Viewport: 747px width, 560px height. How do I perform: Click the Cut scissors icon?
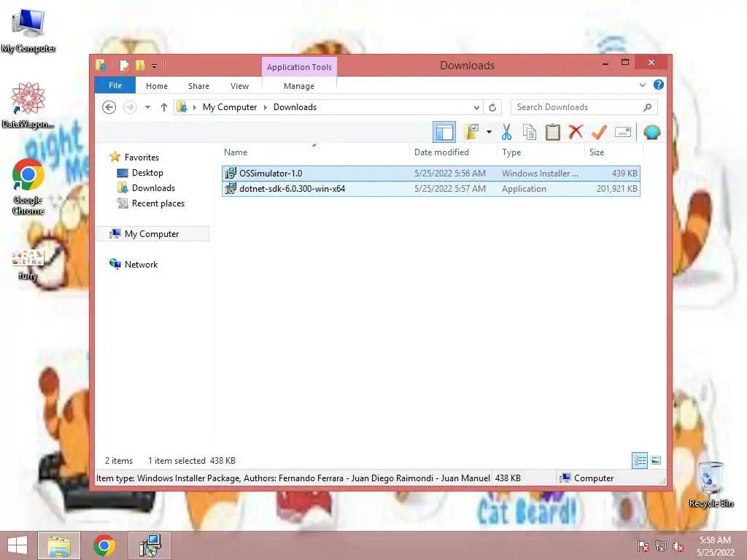pos(506,132)
